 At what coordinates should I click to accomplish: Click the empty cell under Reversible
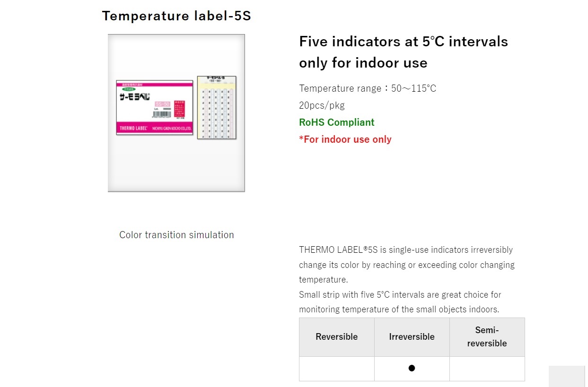click(337, 369)
